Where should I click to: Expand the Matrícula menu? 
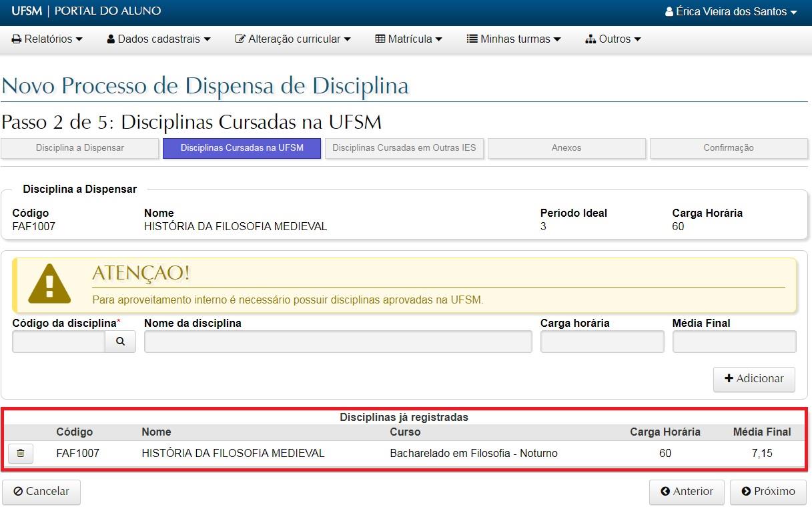[409, 39]
